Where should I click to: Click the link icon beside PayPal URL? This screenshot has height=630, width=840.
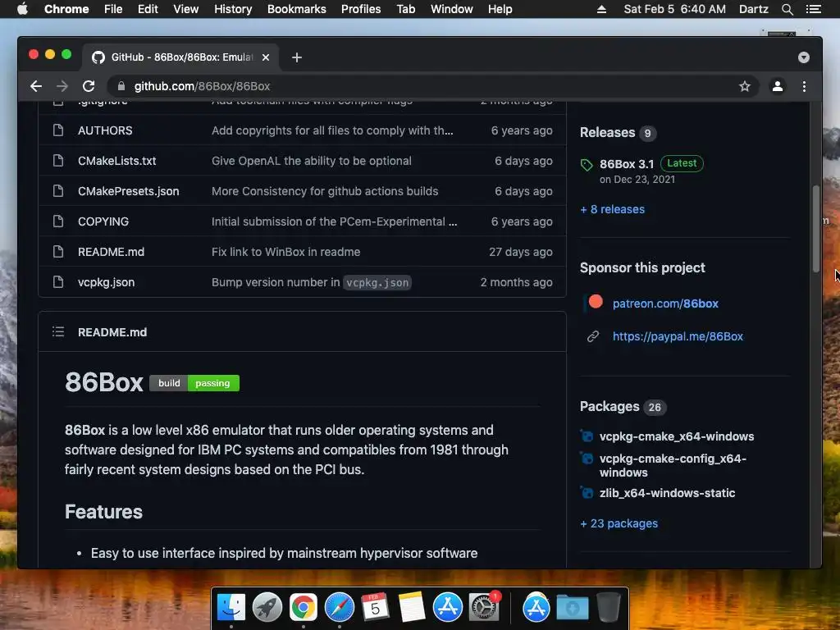tap(593, 336)
